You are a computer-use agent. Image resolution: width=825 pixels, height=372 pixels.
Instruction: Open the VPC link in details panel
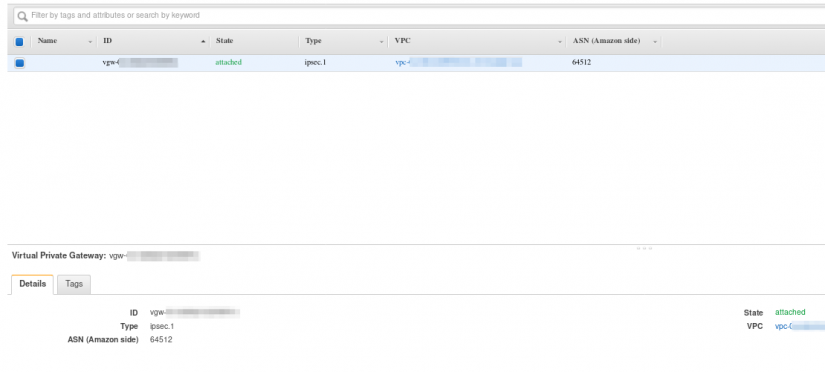pos(800,326)
